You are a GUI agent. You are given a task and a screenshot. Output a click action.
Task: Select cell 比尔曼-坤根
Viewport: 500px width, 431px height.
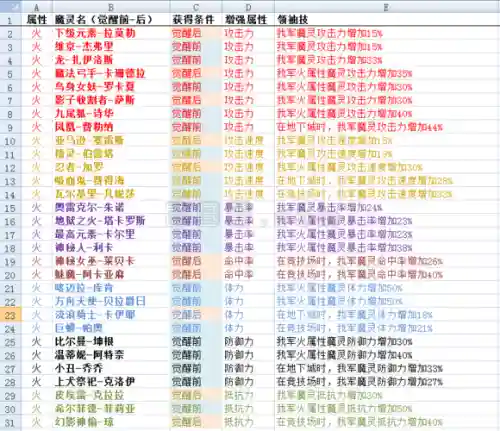point(111,342)
